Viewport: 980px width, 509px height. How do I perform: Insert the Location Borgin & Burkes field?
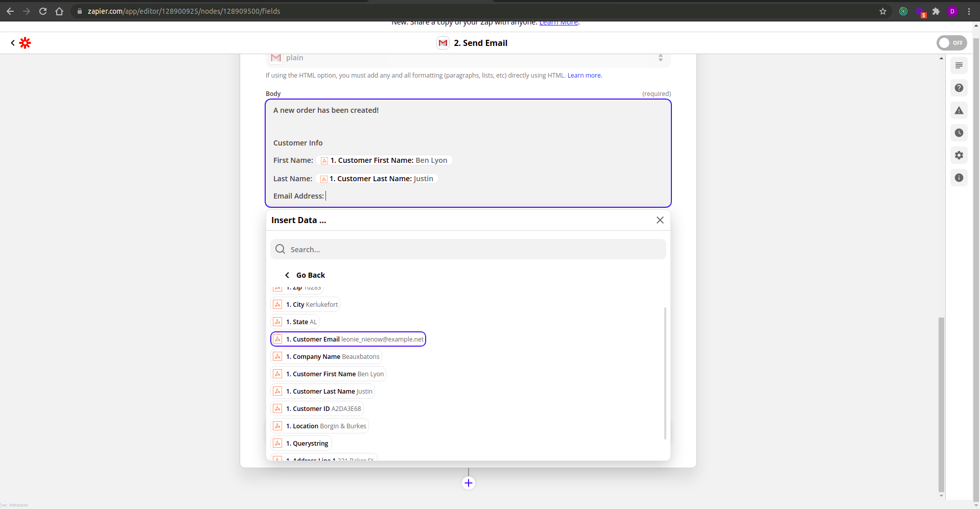[319, 426]
